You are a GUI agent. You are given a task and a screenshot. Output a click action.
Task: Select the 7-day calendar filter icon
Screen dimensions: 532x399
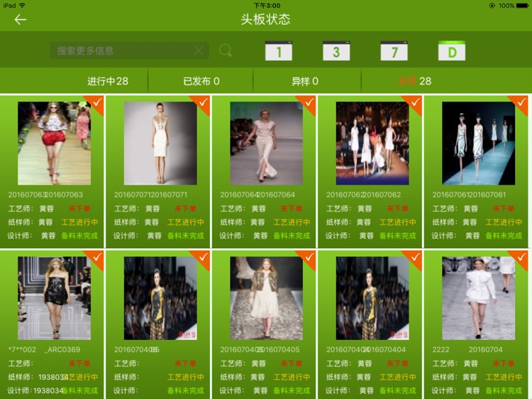click(x=394, y=51)
